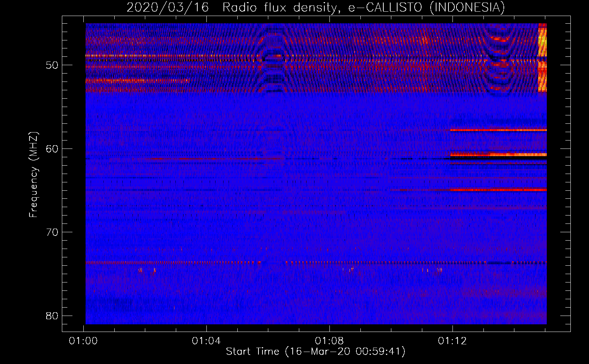Click the bright orange emission band near 61 MHz
This screenshot has width=589, height=364.
click(x=498, y=155)
